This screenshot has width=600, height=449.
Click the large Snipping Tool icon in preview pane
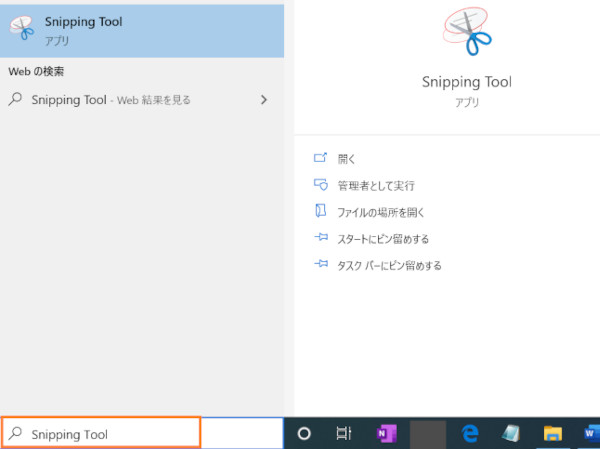[467, 31]
